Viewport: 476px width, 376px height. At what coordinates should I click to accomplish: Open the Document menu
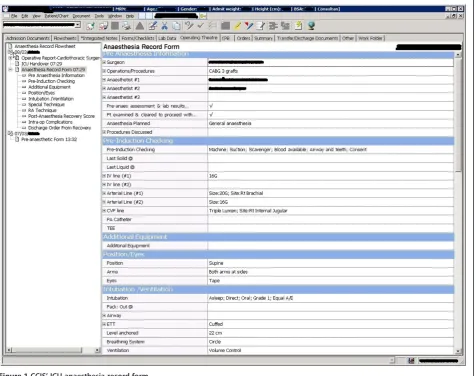(x=82, y=16)
